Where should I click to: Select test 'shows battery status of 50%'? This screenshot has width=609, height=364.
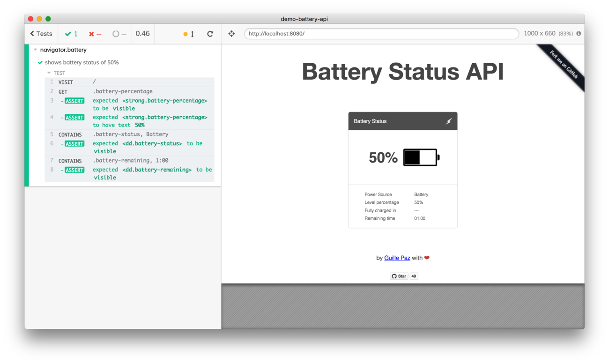pos(82,62)
